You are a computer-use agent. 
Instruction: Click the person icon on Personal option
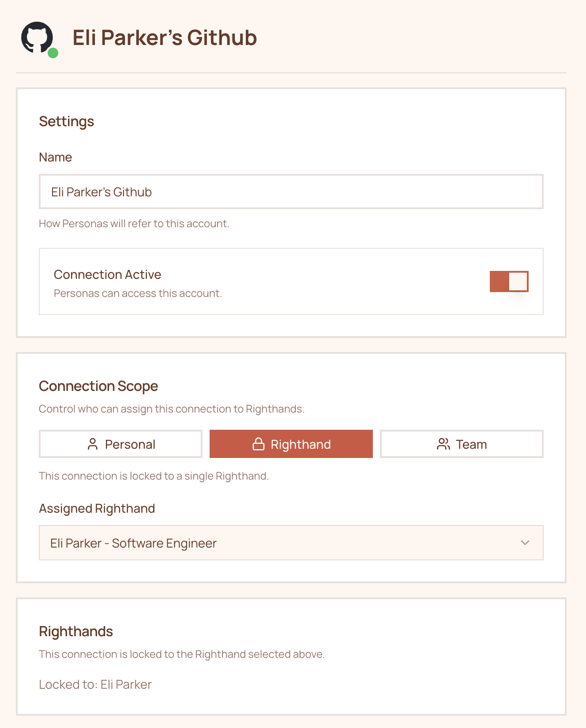click(93, 444)
